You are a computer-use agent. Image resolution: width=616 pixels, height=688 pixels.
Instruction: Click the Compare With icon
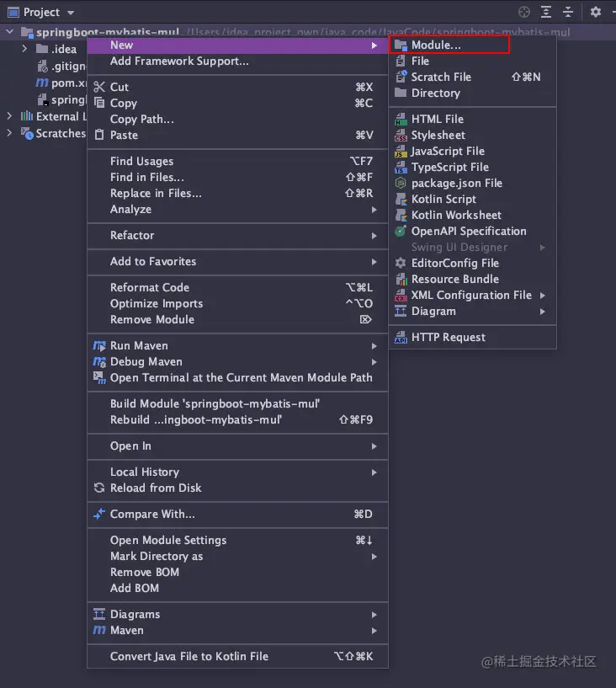(99, 514)
